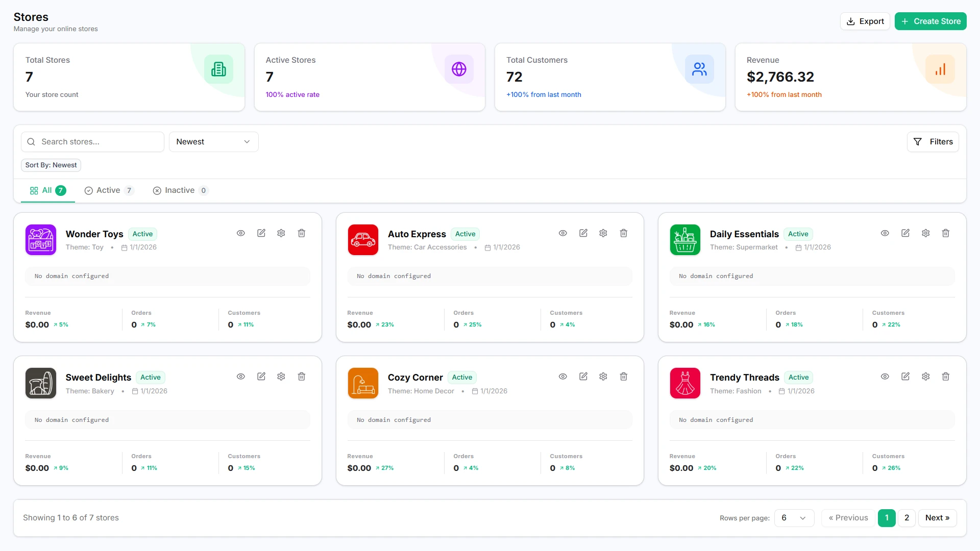Open the Filters panel

click(933, 142)
